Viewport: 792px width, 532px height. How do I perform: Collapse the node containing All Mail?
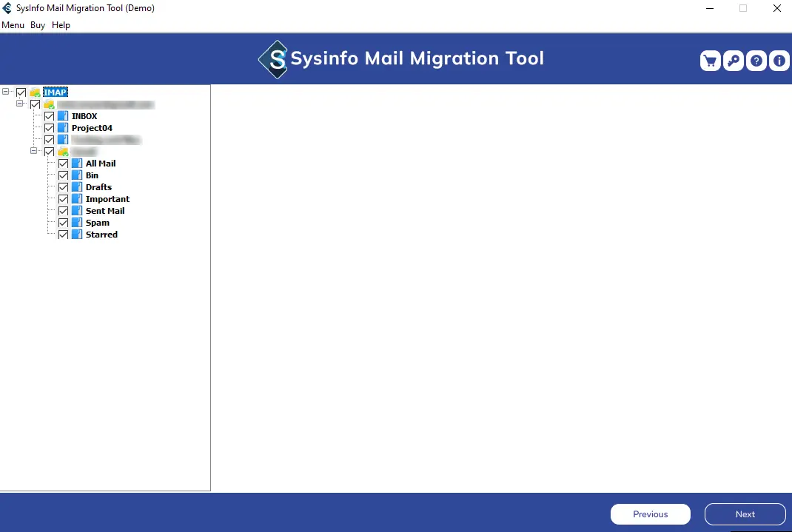[34, 150]
